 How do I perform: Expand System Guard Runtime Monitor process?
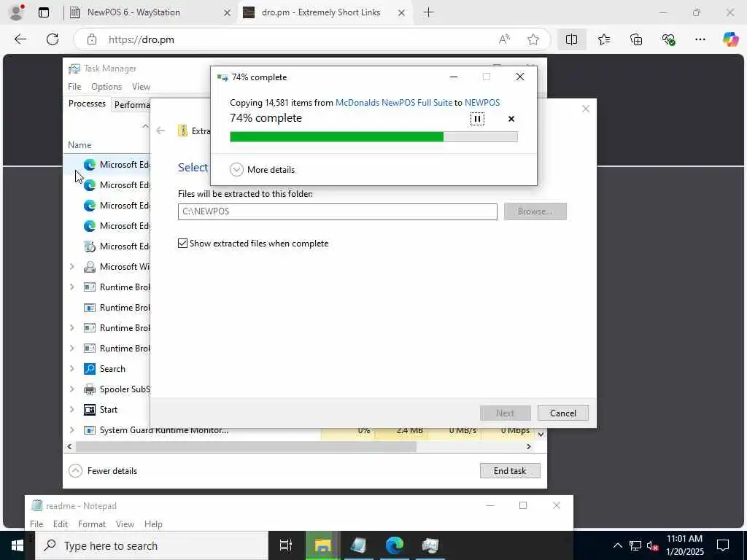click(72, 430)
